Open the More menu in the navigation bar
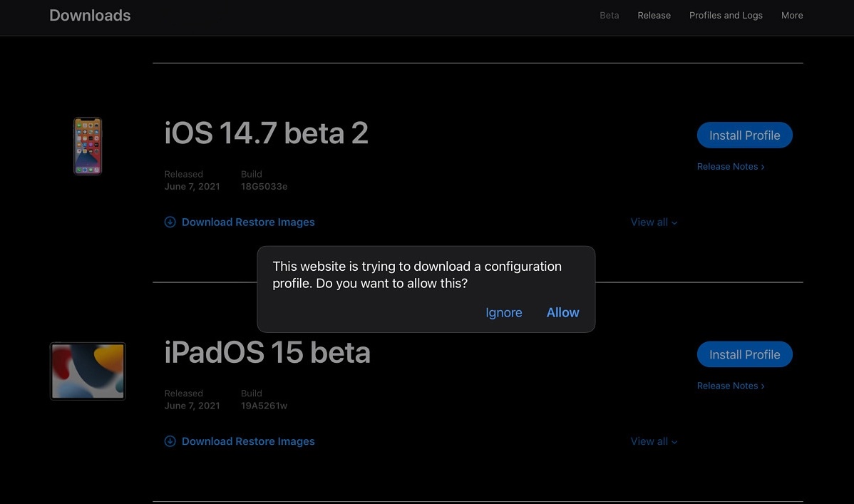The width and height of the screenshot is (854, 504). (791, 15)
